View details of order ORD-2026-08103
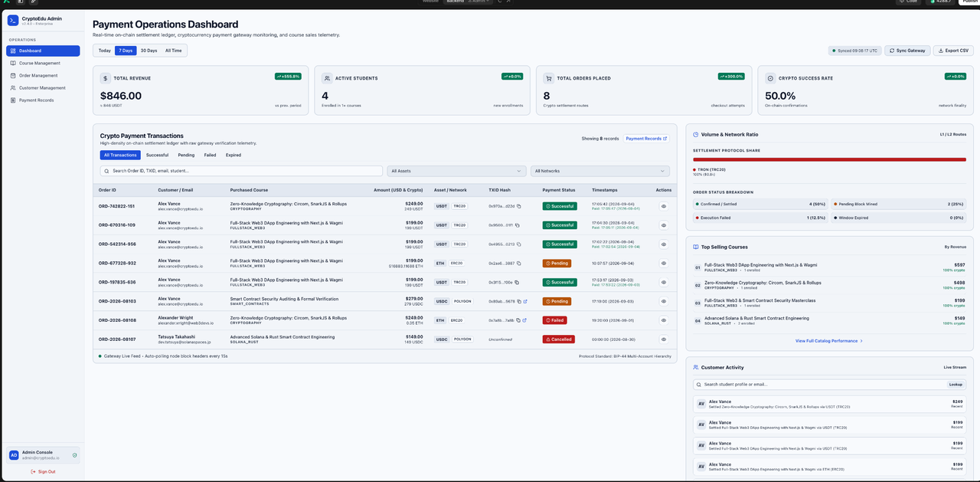Image resolution: width=980 pixels, height=482 pixels. coord(664,301)
